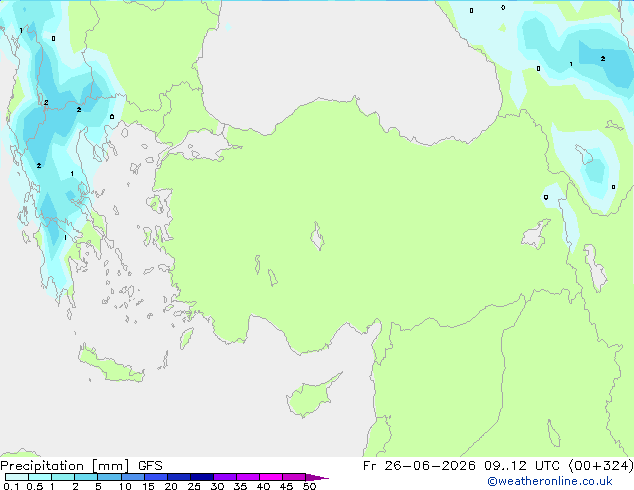Select the 2–5 mm legend color box
Viewport: 634px width, 490px height.
pos(86,477)
